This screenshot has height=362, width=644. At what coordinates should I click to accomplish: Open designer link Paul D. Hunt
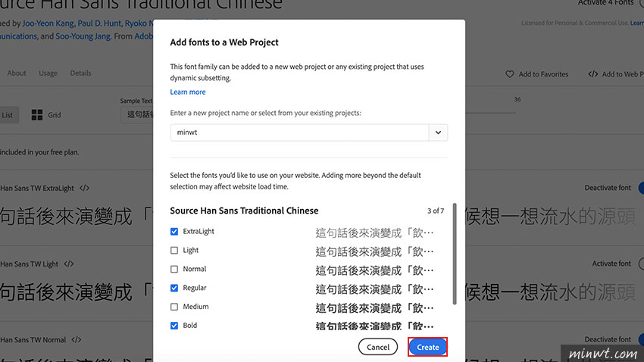pyautogui.click(x=99, y=23)
